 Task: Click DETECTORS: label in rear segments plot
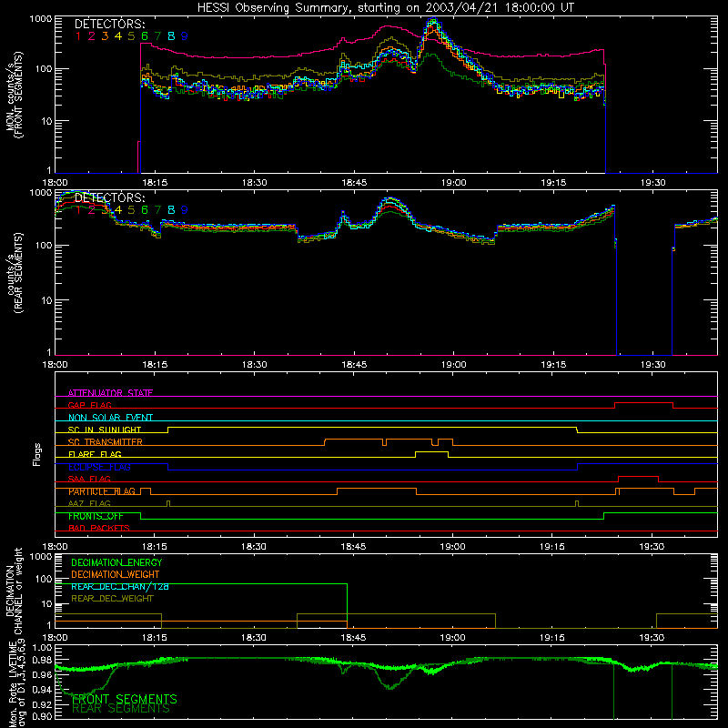(x=109, y=197)
